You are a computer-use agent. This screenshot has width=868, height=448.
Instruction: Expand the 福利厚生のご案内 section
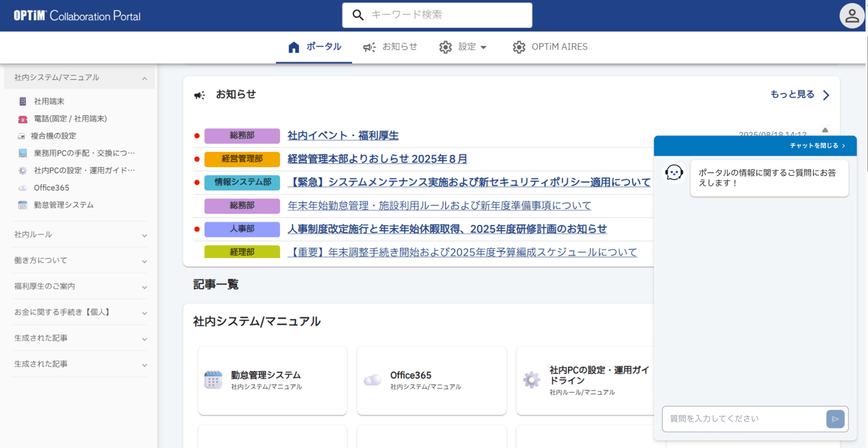tap(144, 287)
